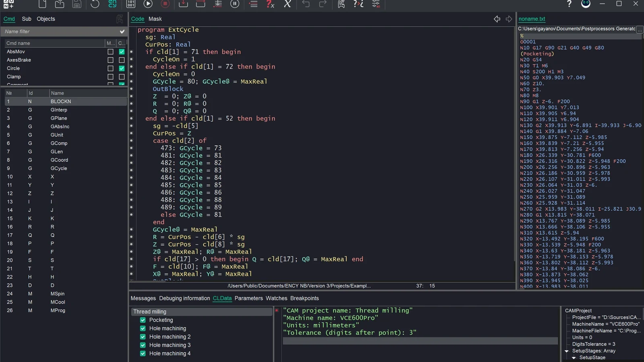The height and width of the screenshot is (362, 644).
Task: Create a new file with the blank page icon
Action: coord(42,4)
